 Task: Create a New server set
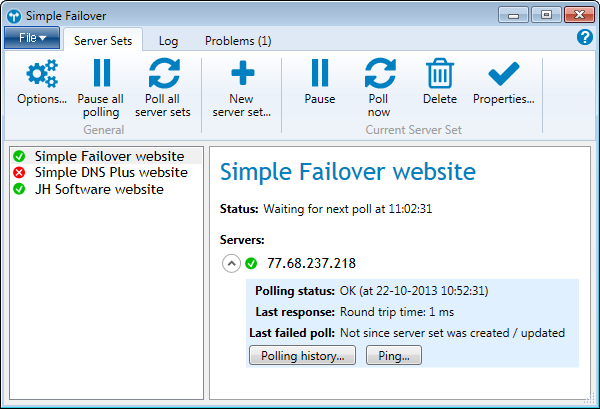242,76
